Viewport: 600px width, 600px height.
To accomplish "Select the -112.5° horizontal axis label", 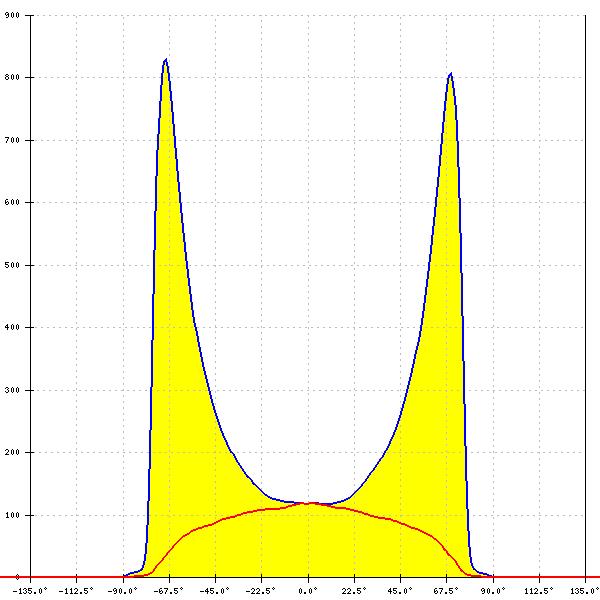I will (x=76, y=591).
